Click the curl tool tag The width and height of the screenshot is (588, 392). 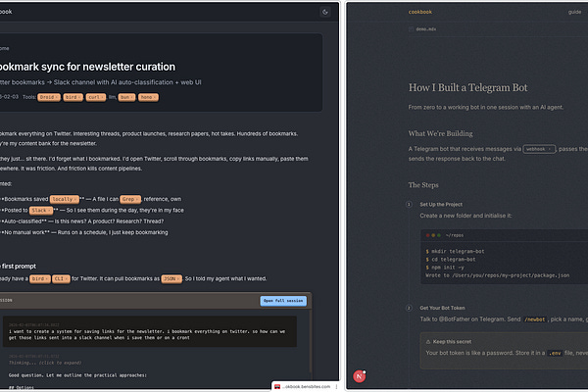click(x=96, y=97)
